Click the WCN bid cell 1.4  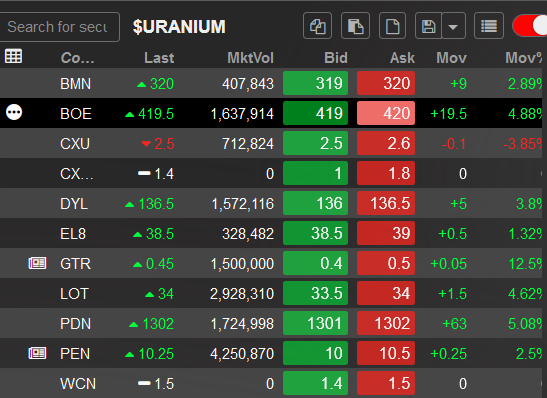coord(315,383)
